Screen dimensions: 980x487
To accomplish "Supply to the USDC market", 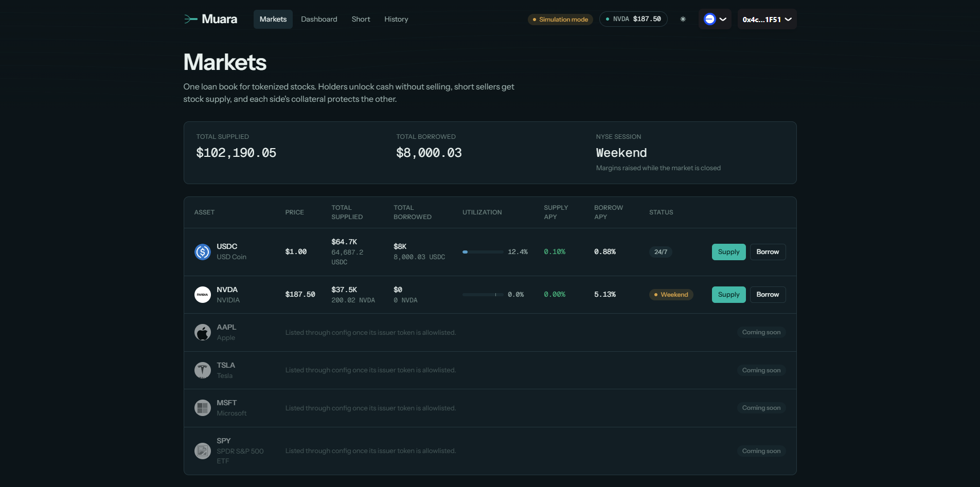I will (x=728, y=252).
